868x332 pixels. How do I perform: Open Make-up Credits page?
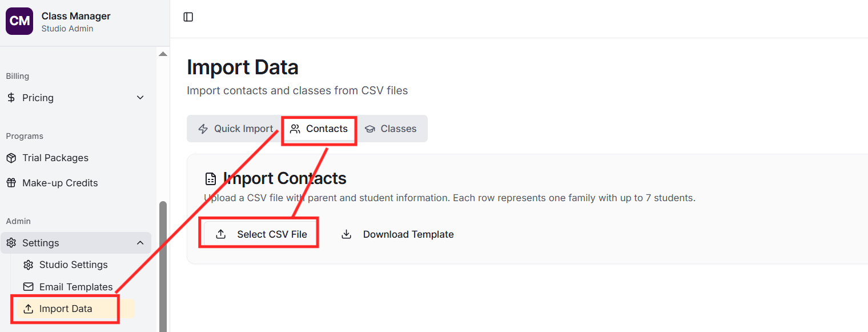[x=60, y=183]
